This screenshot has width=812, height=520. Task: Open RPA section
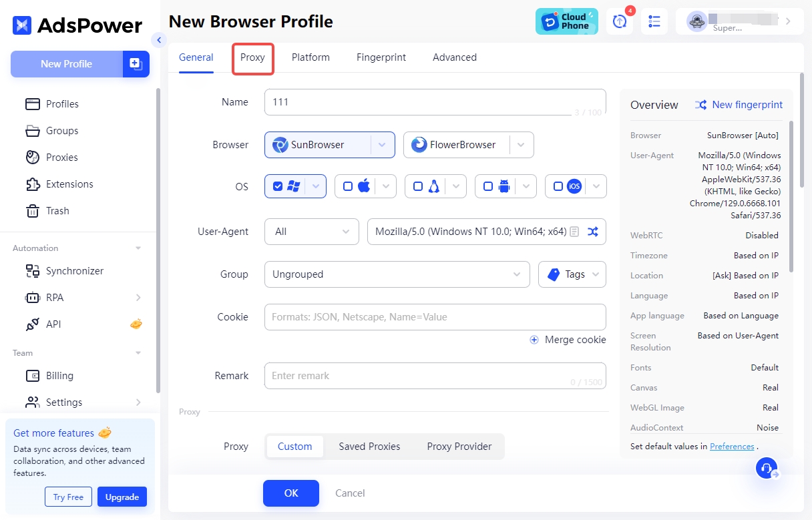pos(55,298)
